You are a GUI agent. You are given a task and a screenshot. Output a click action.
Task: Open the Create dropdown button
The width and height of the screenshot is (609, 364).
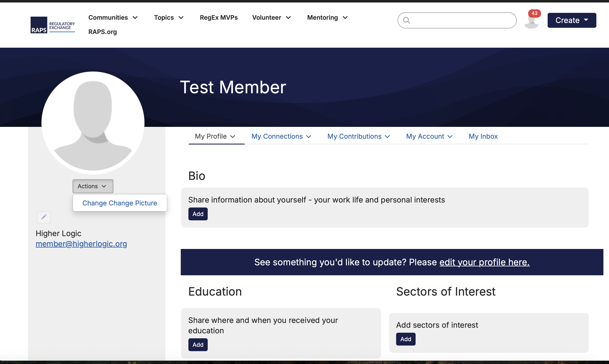click(x=571, y=20)
